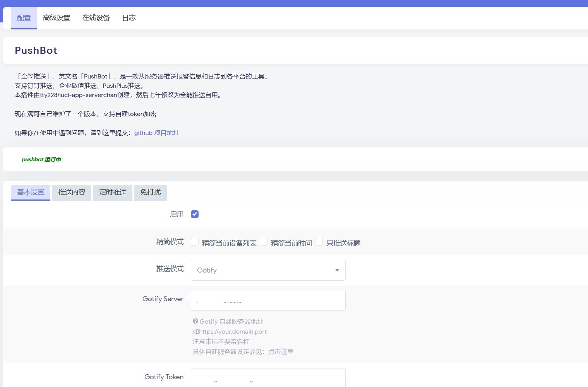Open the 配置 tab

point(24,18)
